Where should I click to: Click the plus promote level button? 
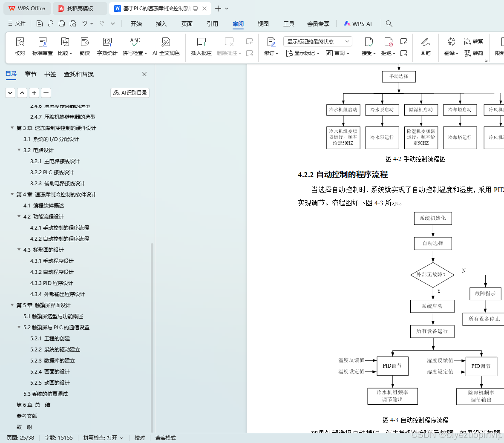pos(34,93)
